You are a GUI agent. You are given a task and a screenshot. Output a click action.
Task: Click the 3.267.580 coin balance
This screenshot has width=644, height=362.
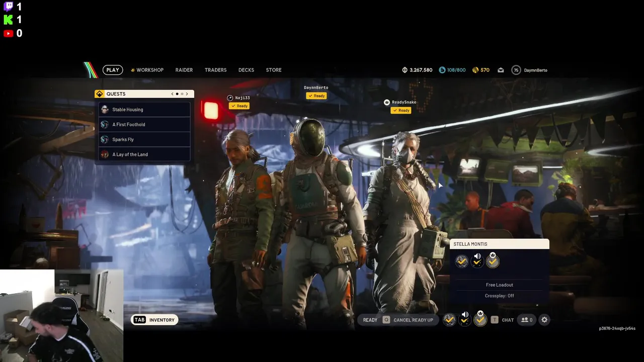(x=421, y=70)
